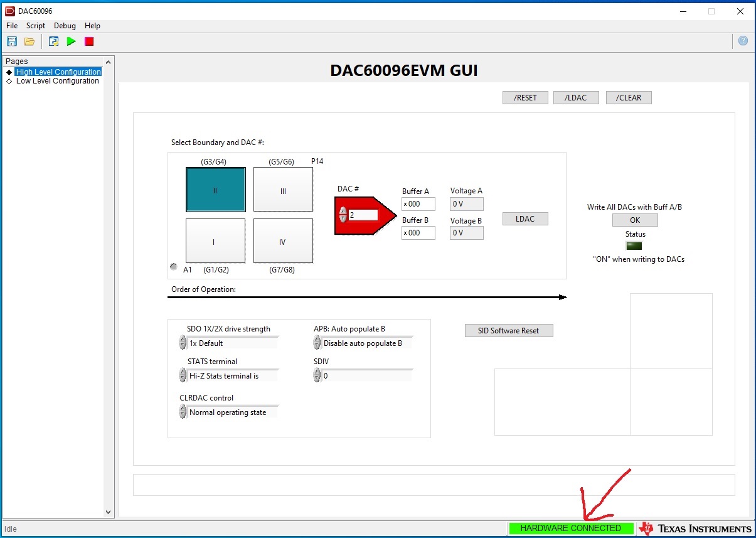
Task: Select boundary IV (G7/G8)
Action: coord(283,241)
